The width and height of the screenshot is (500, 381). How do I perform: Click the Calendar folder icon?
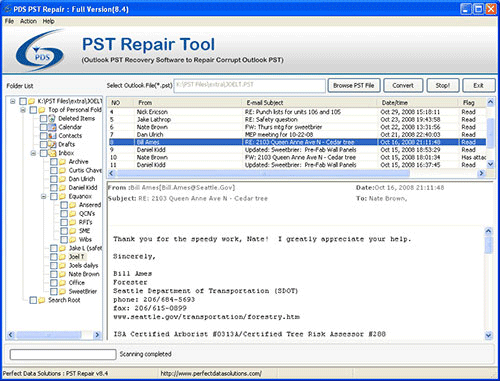tap(52, 127)
